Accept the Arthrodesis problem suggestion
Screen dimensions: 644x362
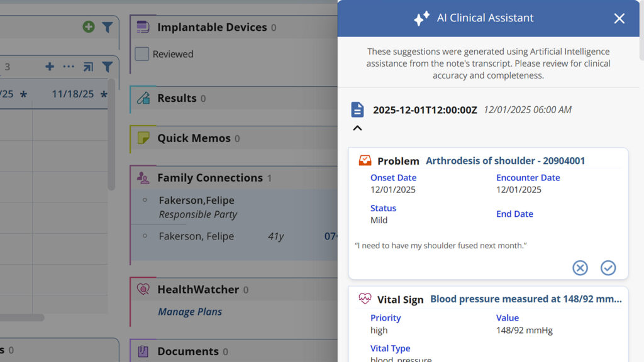pos(608,268)
